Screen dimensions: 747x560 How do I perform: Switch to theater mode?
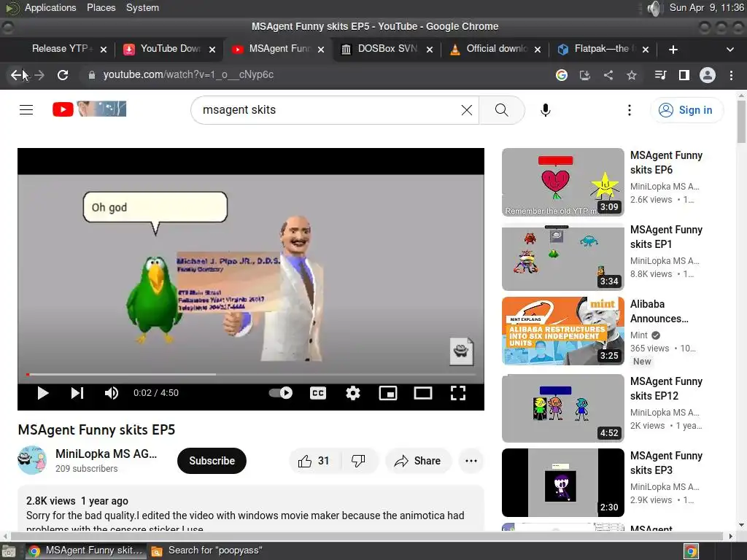click(423, 393)
